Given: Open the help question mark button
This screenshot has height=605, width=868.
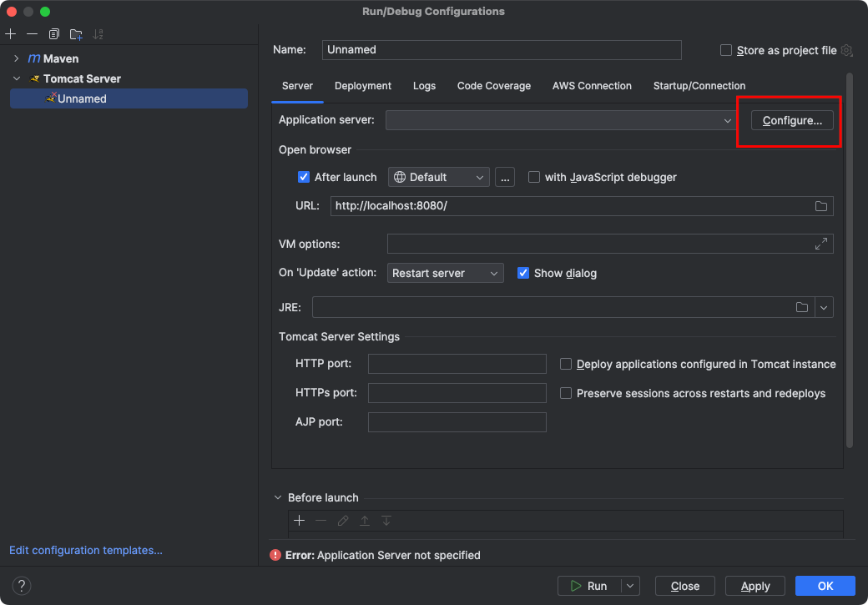Looking at the screenshot, I should 22,586.
